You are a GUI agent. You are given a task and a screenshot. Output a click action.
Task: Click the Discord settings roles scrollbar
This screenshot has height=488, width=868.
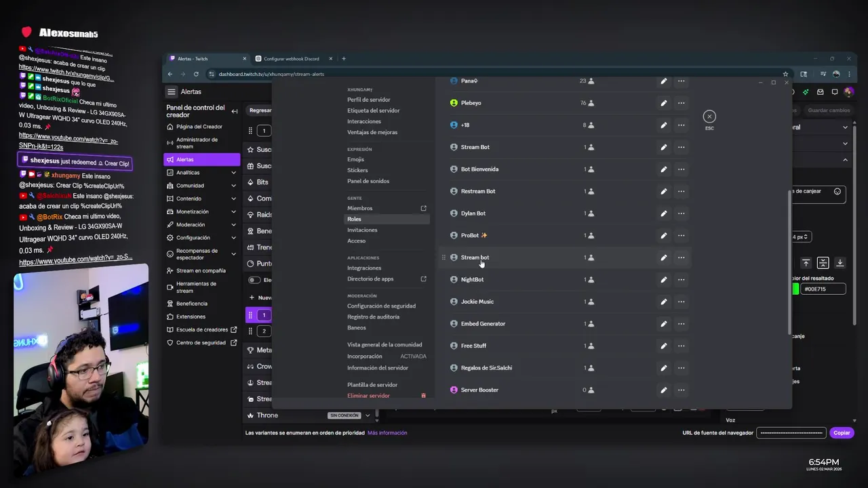tap(788, 261)
